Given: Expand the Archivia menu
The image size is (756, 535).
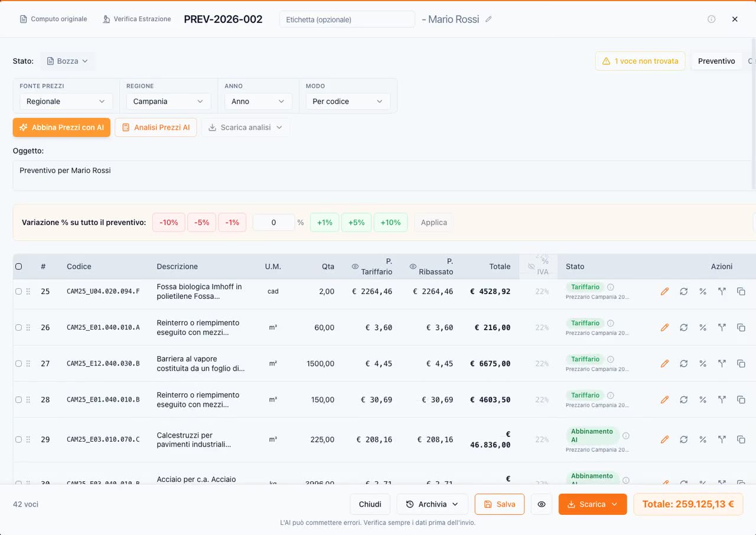Looking at the screenshot, I should click(x=432, y=504).
